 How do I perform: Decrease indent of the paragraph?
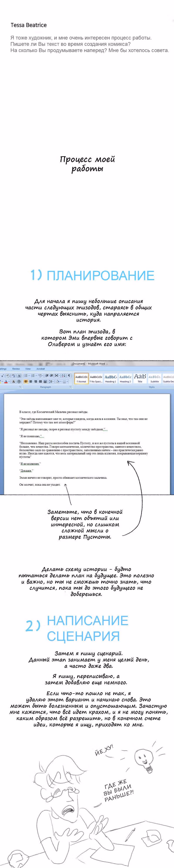point(47,375)
